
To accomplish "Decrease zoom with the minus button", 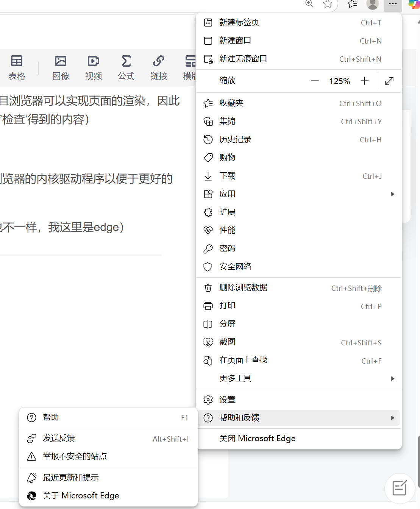I will tap(315, 81).
